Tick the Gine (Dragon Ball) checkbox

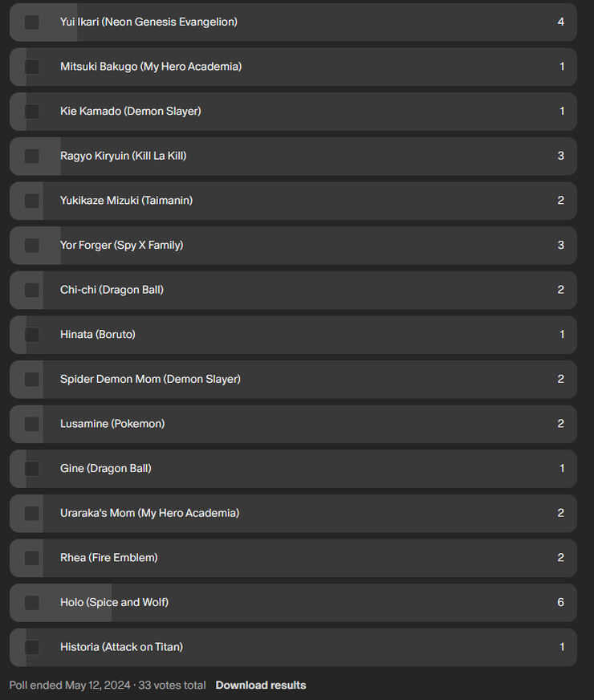32,468
